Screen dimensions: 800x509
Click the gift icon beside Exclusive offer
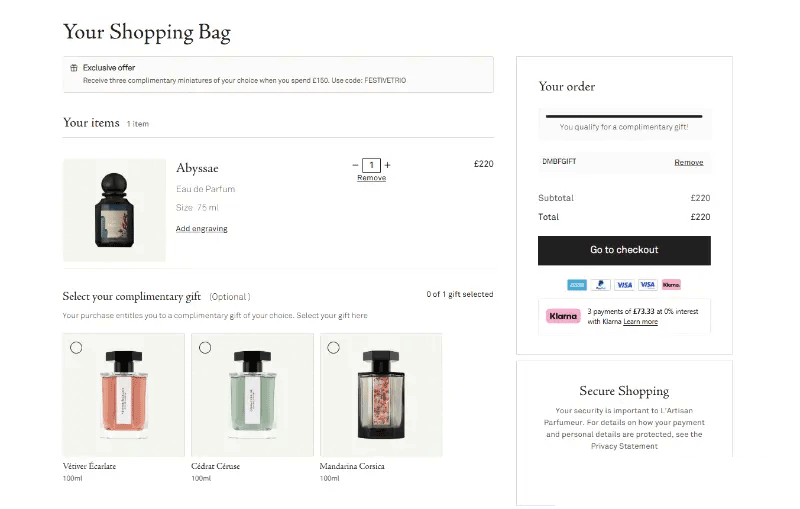pos(74,68)
